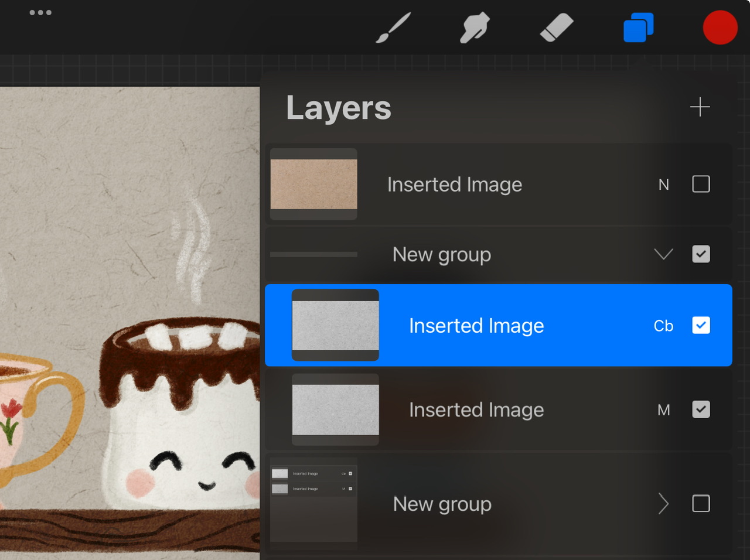Hide the top Inserted Image layer

(701, 185)
